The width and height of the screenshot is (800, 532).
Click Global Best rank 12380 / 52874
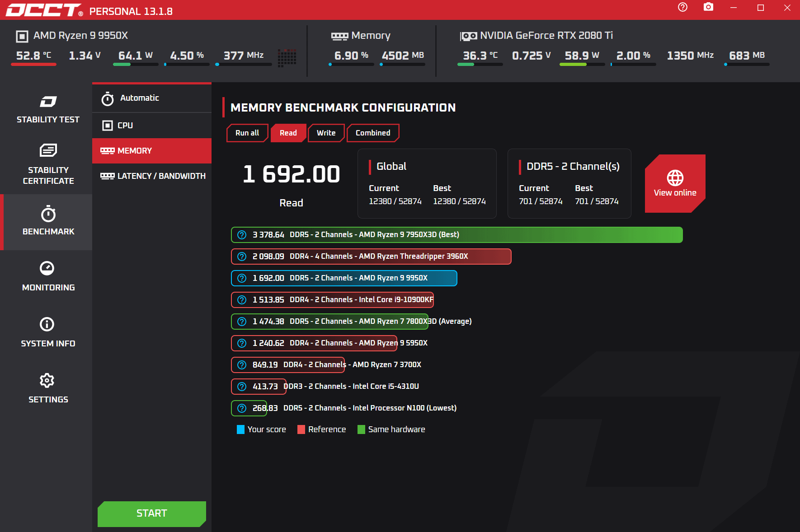point(459,201)
